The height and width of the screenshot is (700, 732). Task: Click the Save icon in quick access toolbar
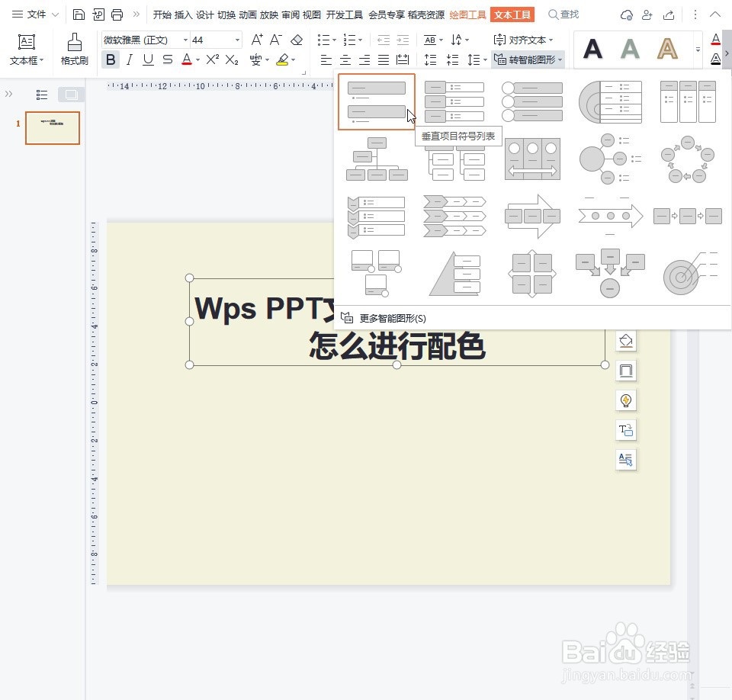pyautogui.click(x=79, y=15)
